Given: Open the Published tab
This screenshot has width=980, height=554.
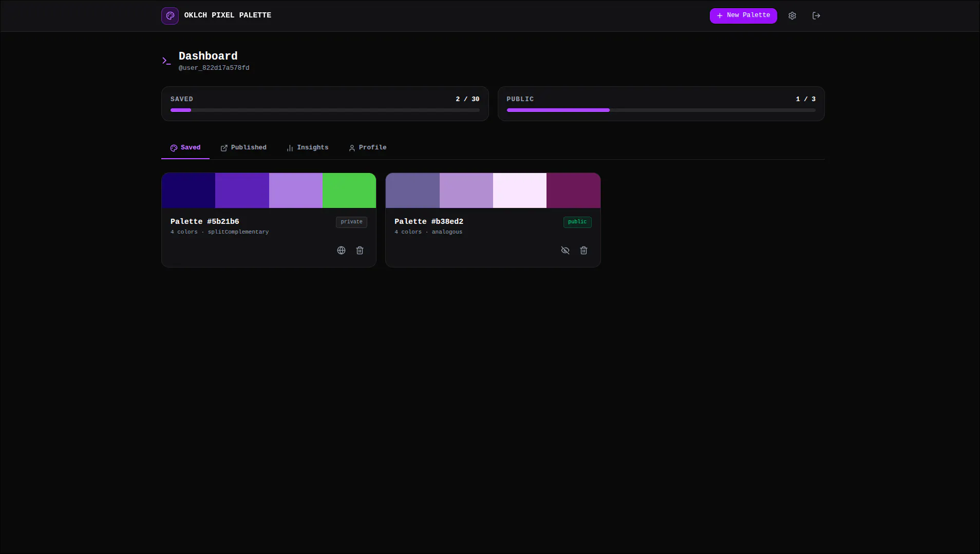Looking at the screenshot, I should coord(243,147).
